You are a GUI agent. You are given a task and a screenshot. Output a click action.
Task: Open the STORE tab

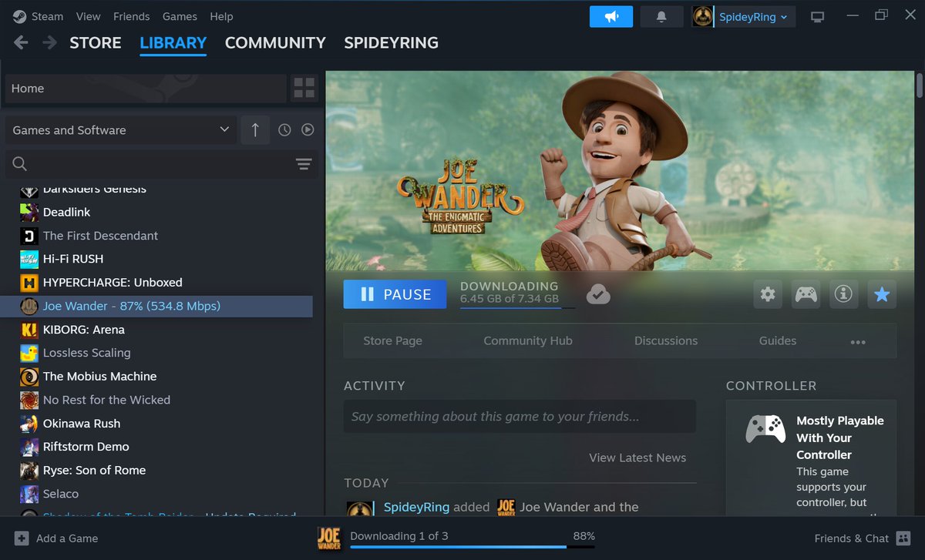[x=96, y=42]
